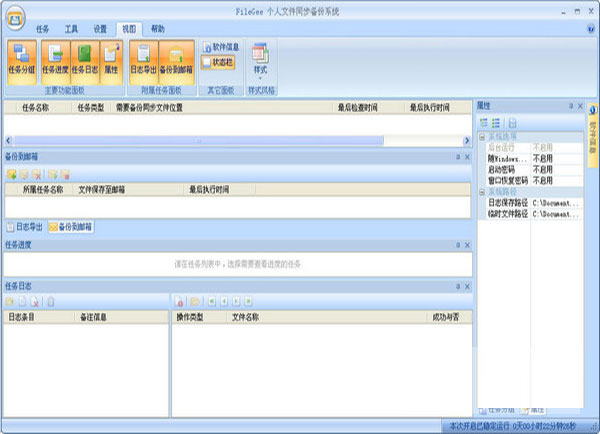Select the 视图 ribbon tab
The height and width of the screenshot is (434, 600).
point(129,29)
